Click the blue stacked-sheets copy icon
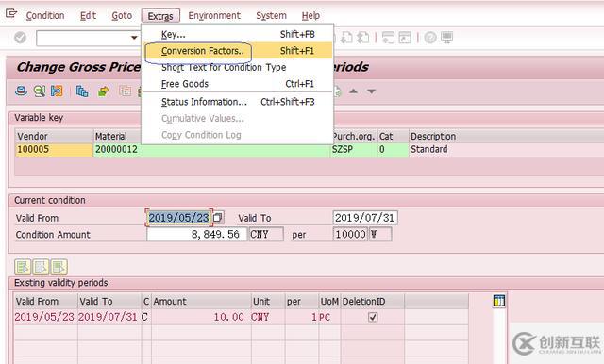The image size is (604, 364). (x=82, y=91)
